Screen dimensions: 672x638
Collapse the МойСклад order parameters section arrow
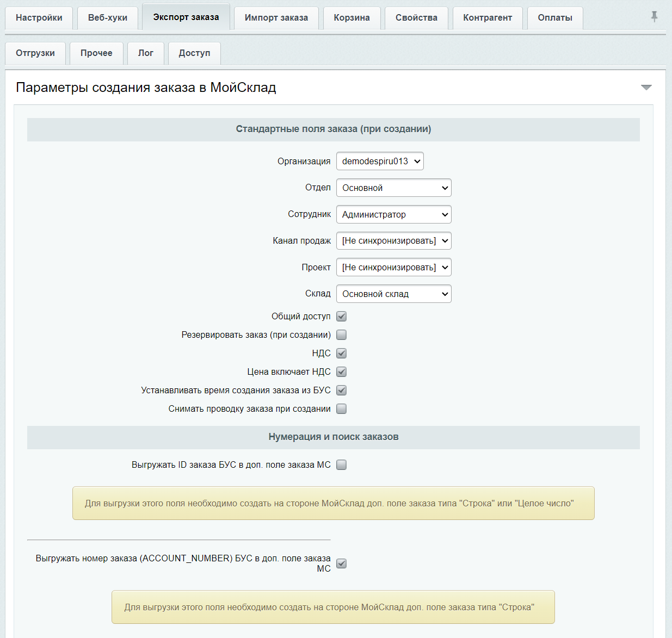pos(646,88)
